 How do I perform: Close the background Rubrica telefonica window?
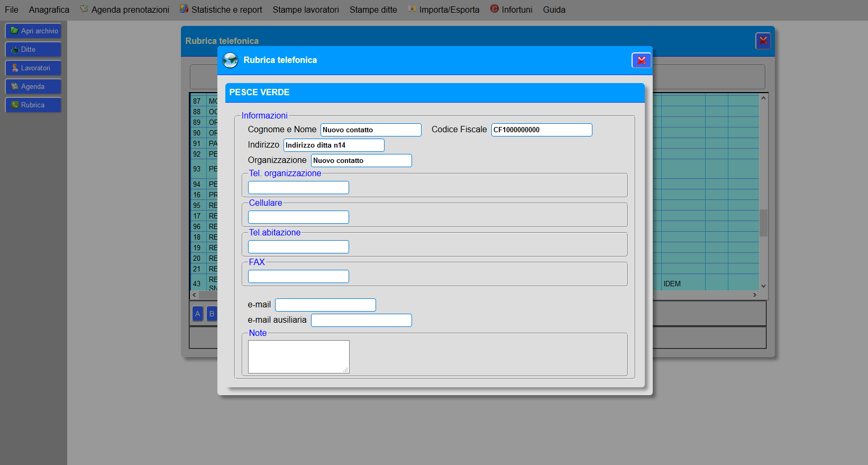pos(763,41)
